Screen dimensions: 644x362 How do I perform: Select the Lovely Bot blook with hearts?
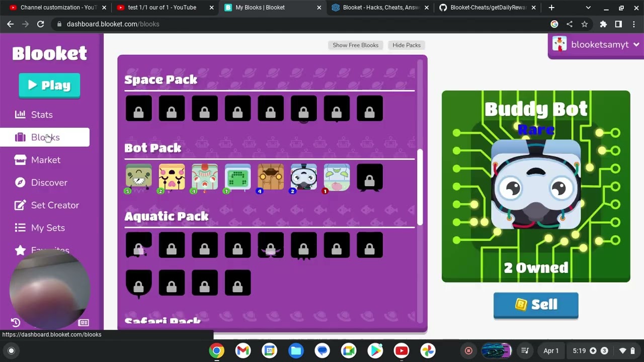[x=172, y=177]
